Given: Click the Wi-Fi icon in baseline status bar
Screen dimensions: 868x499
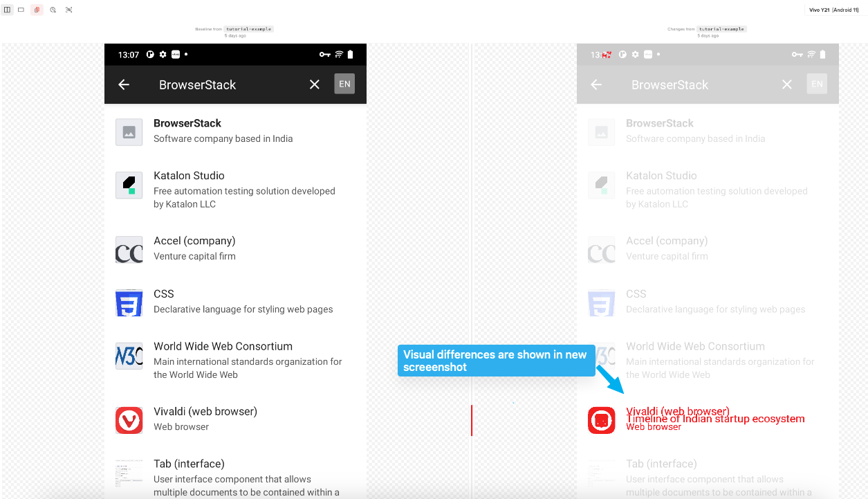Looking at the screenshot, I should click(339, 55).
